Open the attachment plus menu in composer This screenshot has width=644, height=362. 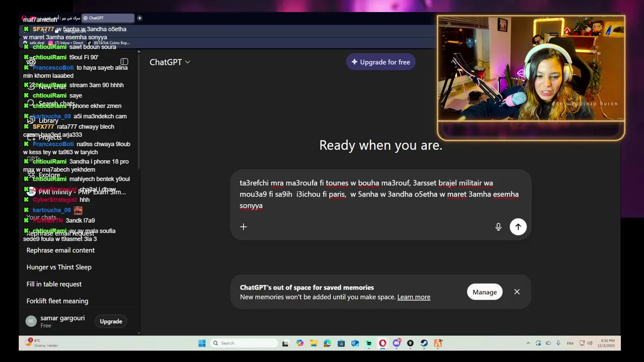(x=244, y=227)
